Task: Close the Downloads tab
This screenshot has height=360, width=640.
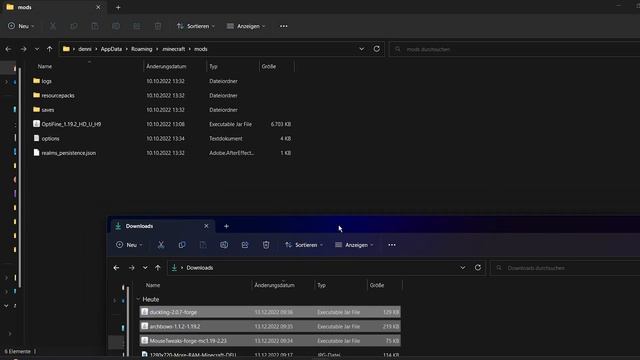Action: [206, 226]
